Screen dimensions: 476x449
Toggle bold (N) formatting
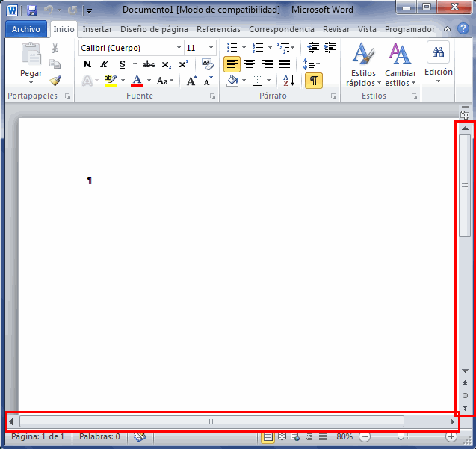[x=87, y=64]
